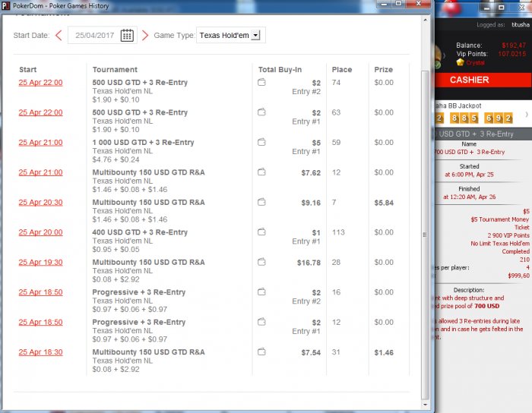
Task: Click wallet icon for 1 000 USD GTD row
Action: tap(261, 142)
